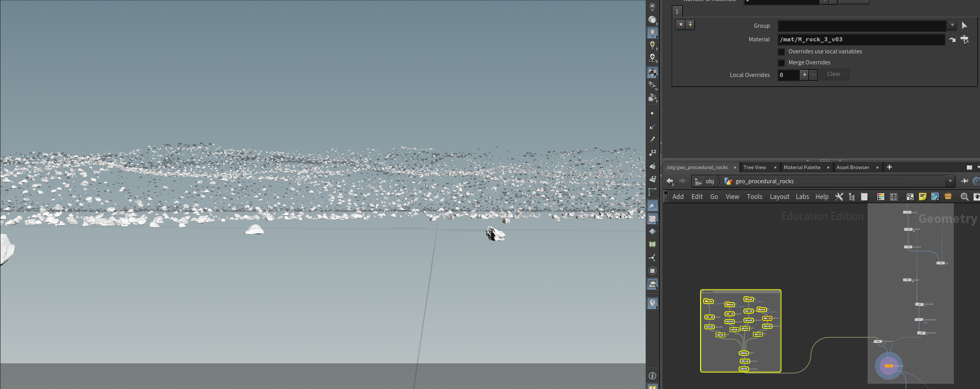Select the highlighted node with the blue ring
This screenshot has height=389, width=980.
(889, 365)
